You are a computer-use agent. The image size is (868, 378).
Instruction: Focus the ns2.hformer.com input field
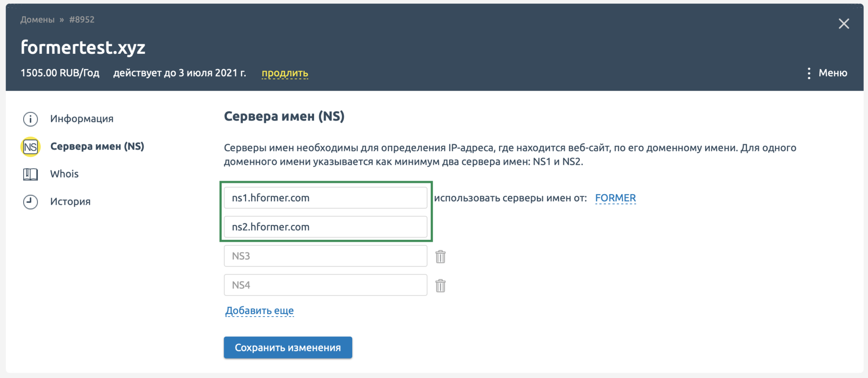click(x=325, y=227)
